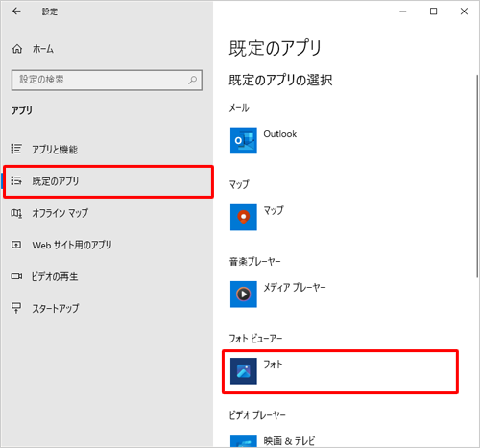480x448 pixels.
Task: Click the 既定のアプリ sidebar icon
Action: [16, 180]
